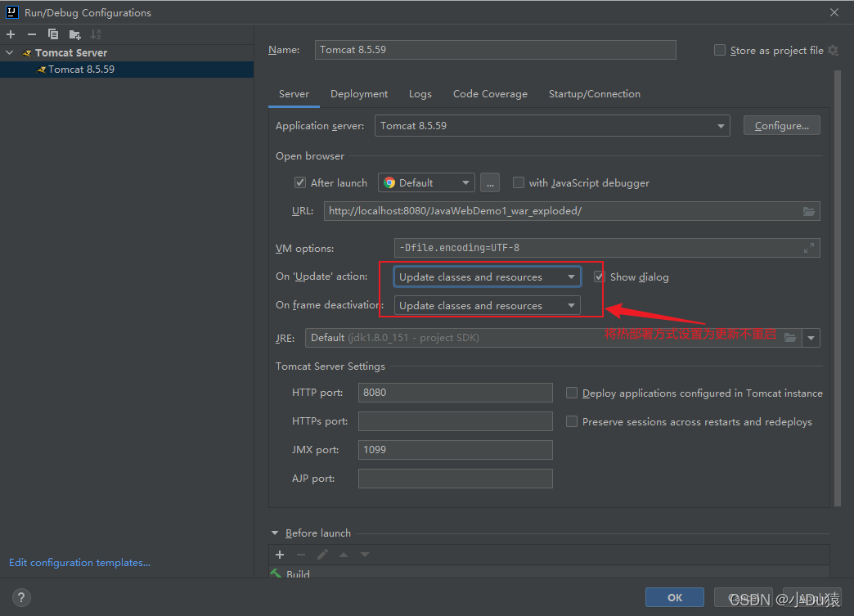The width and height of the screenshot is (854, 616).
Task: Open the help question mark button
Action: 21,597
